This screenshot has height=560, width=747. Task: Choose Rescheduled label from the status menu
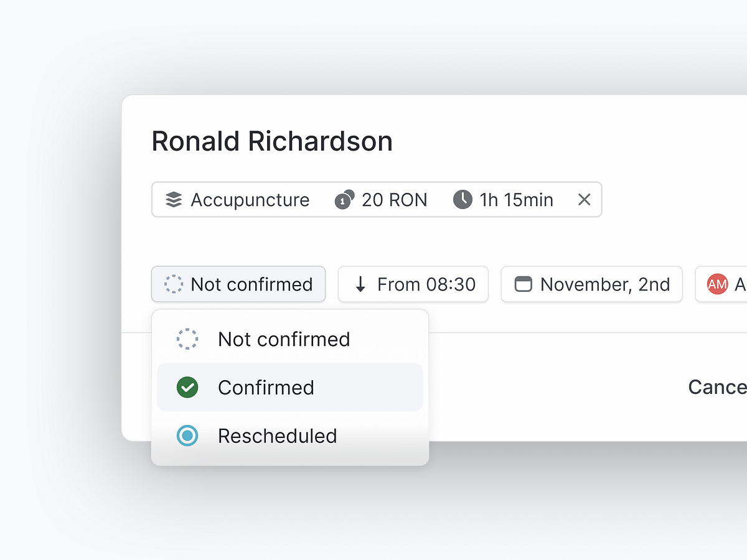277,436
